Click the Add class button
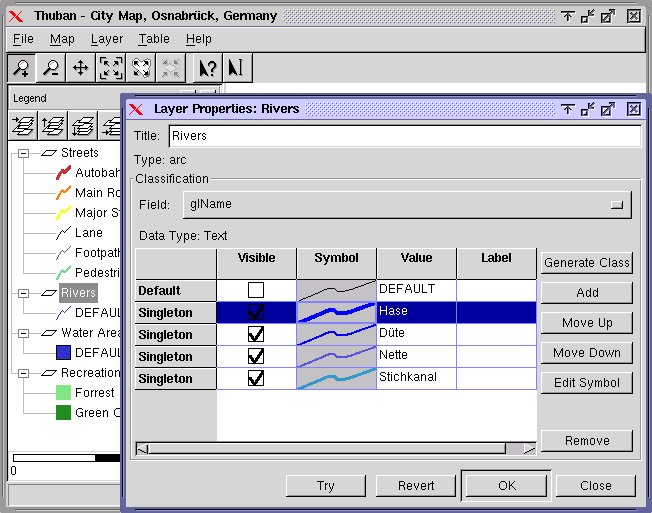Viewport: 652px width, 513px height. (x=587, y=293)
